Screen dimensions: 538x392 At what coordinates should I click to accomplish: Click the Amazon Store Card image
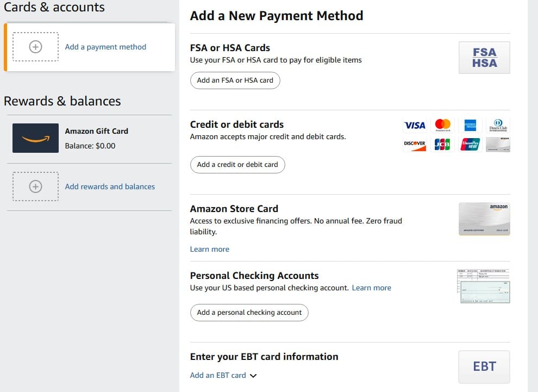pyautogui.click(x=484, y=219)
